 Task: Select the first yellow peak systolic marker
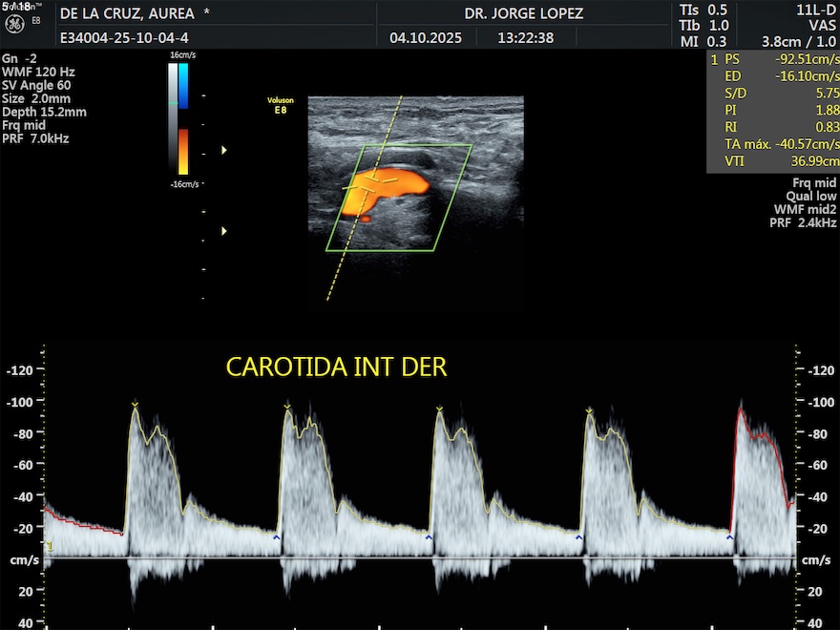(x=136, y=406)
